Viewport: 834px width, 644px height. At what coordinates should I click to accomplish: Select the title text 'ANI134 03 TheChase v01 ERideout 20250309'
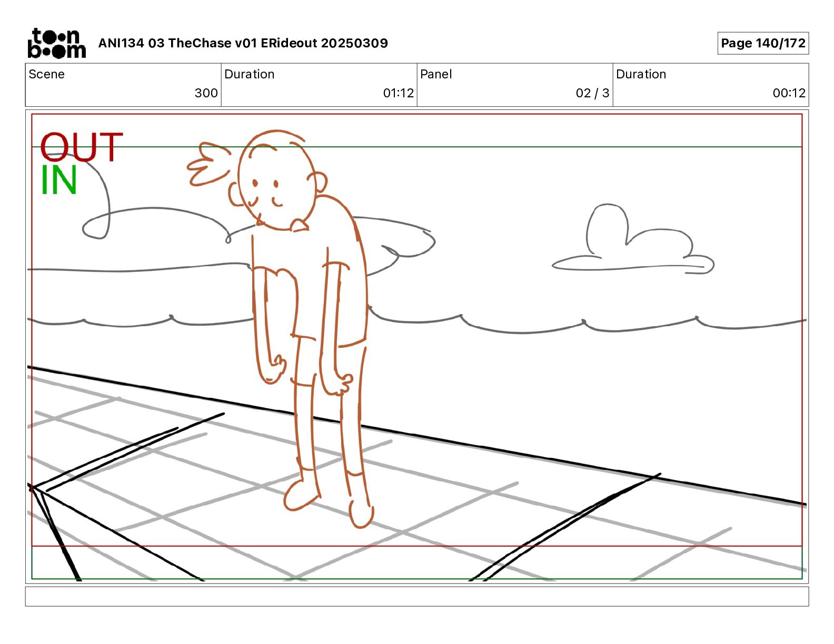(x=243, y=43)
